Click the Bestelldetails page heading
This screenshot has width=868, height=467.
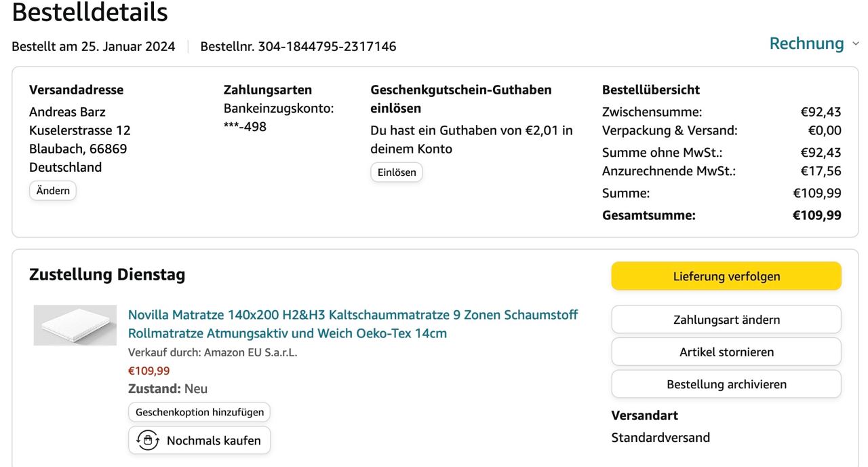click(x=90, y=12)
